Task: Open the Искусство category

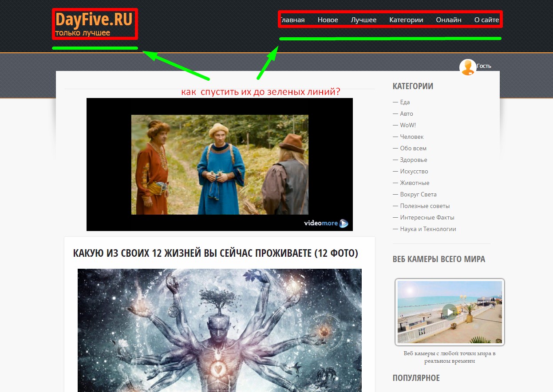Action: point(414,171)
